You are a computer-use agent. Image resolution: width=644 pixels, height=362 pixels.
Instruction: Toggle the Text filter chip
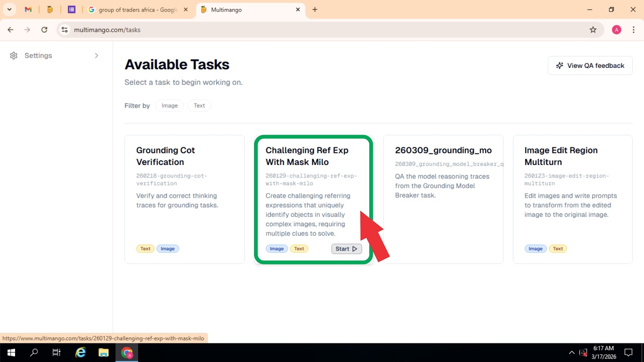(199, 106)
